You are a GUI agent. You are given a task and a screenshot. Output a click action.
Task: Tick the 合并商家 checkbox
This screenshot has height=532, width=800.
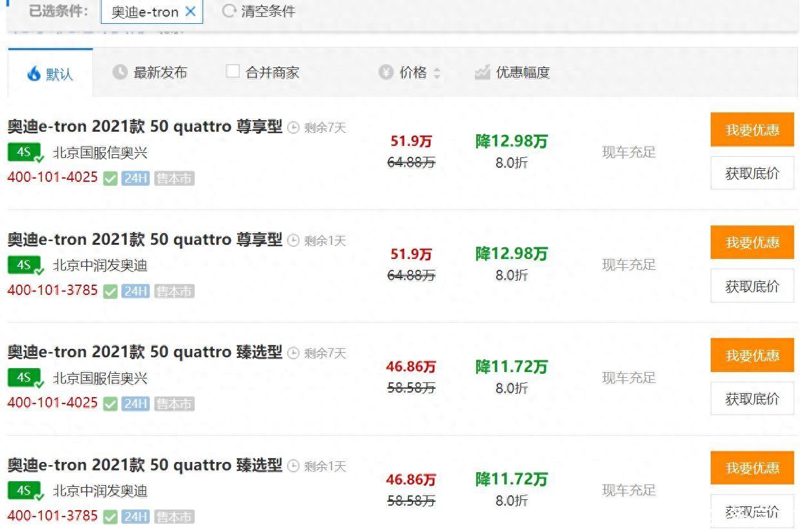pyautogui.click(x=233, y=71)
